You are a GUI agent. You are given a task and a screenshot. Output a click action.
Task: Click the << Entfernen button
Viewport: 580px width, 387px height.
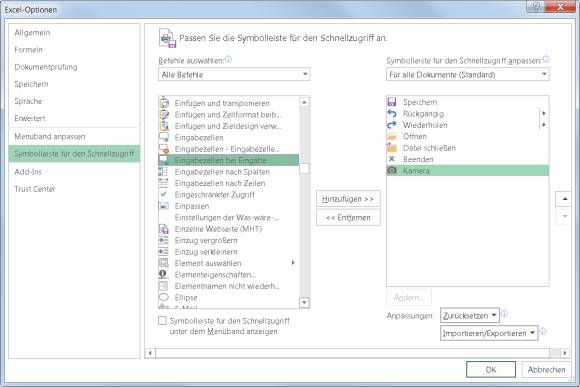(348, 218)
